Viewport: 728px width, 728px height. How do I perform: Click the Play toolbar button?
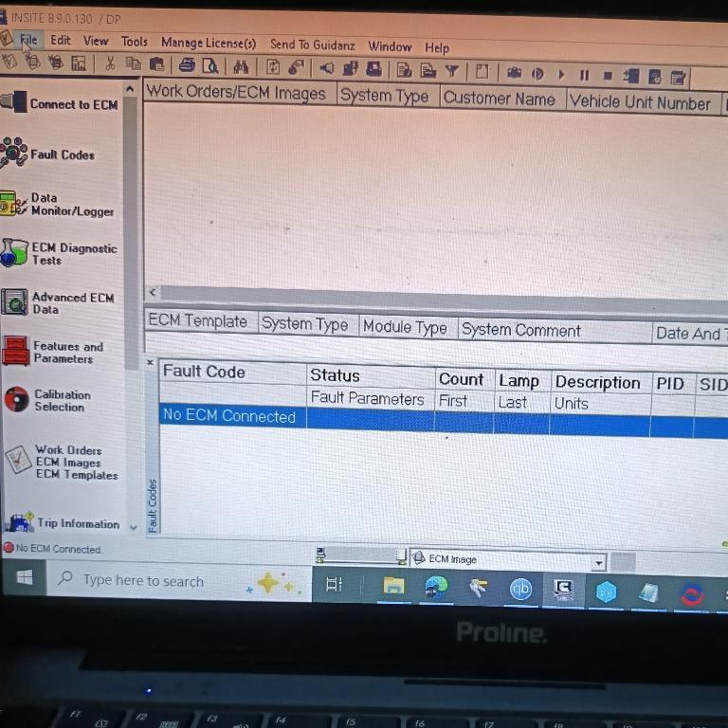561,74
